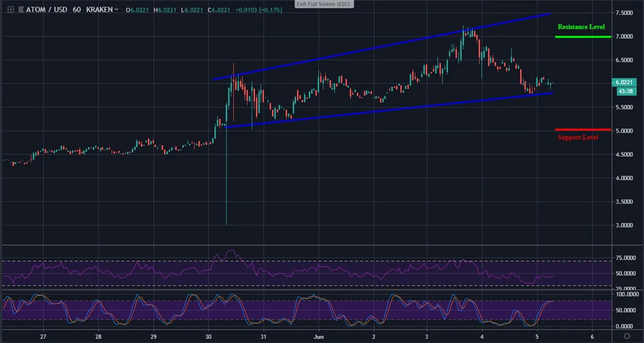Viewport: 644px width, 343px height.
Task: Click the 100.0000 label on the stochastic pane
Action: tap(628, 294)
